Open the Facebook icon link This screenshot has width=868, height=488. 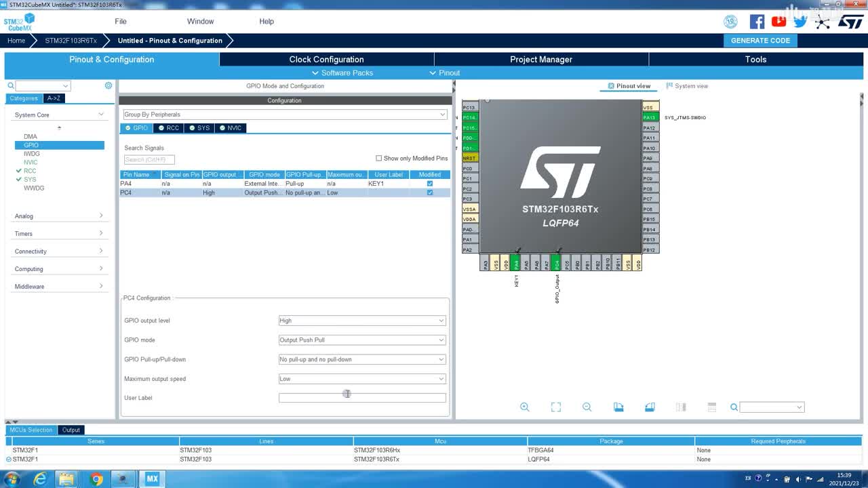tap(757, 22)
